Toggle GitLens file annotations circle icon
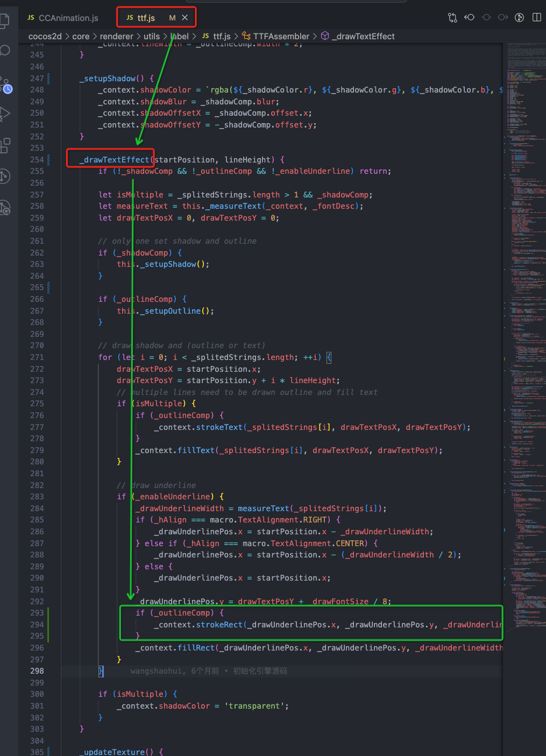Image resolution: width=546 pixels, height=756 pixels. tap(520, 17)
